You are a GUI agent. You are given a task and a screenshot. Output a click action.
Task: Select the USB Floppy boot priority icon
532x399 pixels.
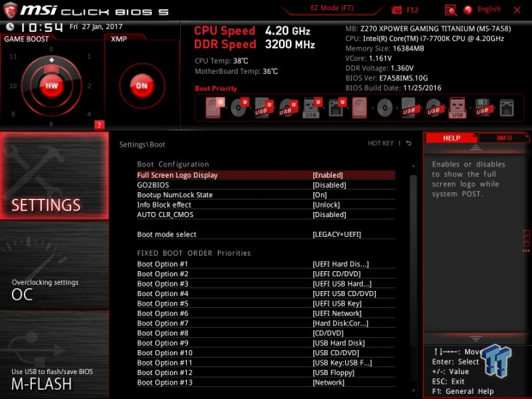[483, 108]
